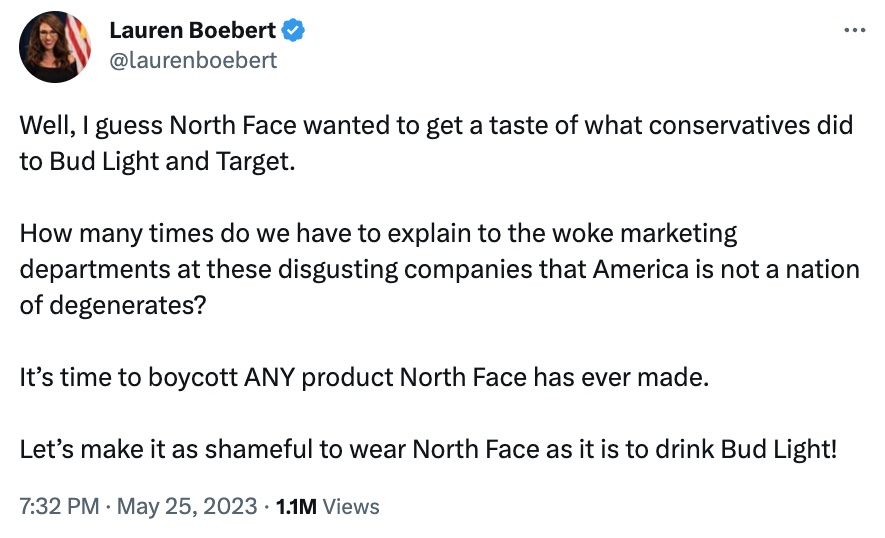
Task: Click the Lauren Boebert display name
Action: point(193,31)
